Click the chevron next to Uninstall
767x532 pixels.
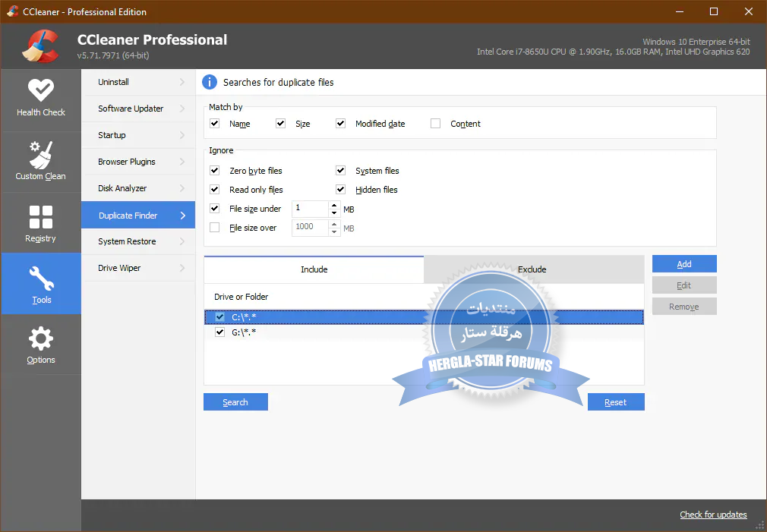click(182, 82)
